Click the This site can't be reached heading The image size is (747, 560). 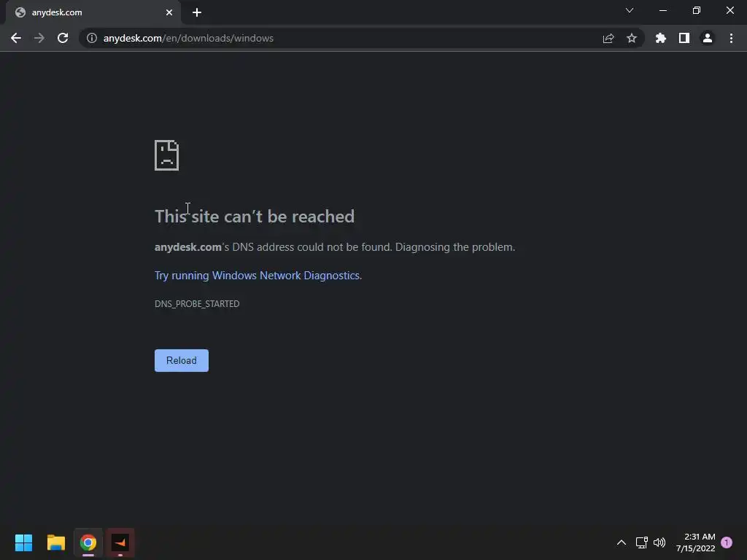[255, 217]
